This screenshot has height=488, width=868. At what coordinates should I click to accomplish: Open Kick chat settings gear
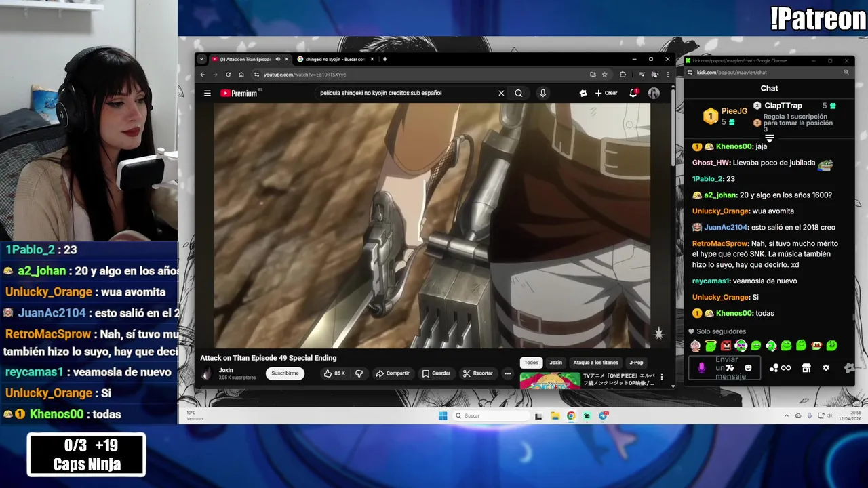(x=826, y=368)
